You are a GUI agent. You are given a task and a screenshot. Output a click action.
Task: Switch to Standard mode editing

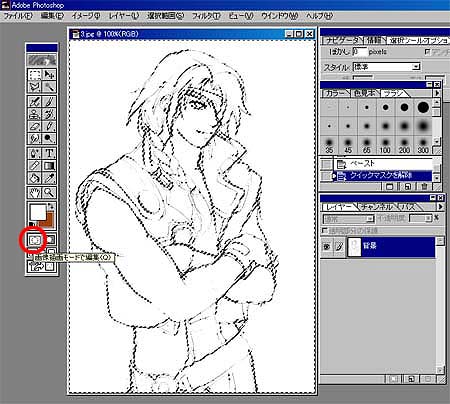click(34, 239)
